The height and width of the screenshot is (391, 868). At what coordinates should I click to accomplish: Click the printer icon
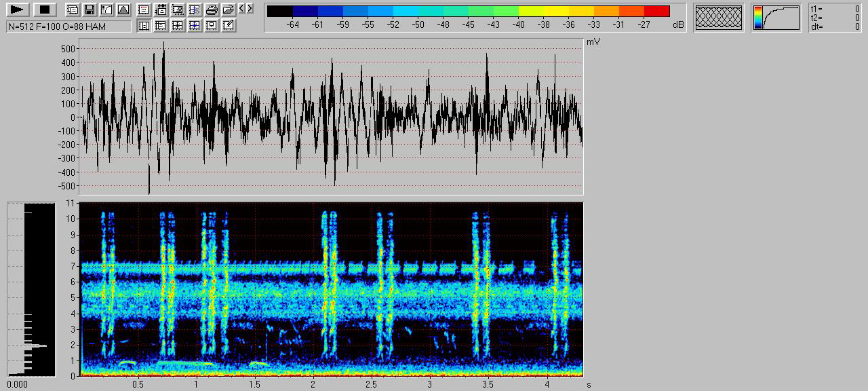[x=212, y=10]
